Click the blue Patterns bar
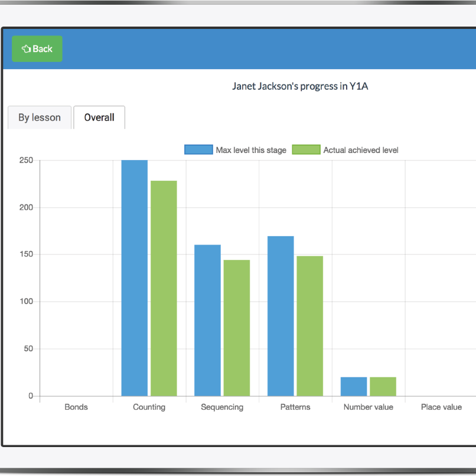This screenshot has width=476, height=476. click(281, 316)
